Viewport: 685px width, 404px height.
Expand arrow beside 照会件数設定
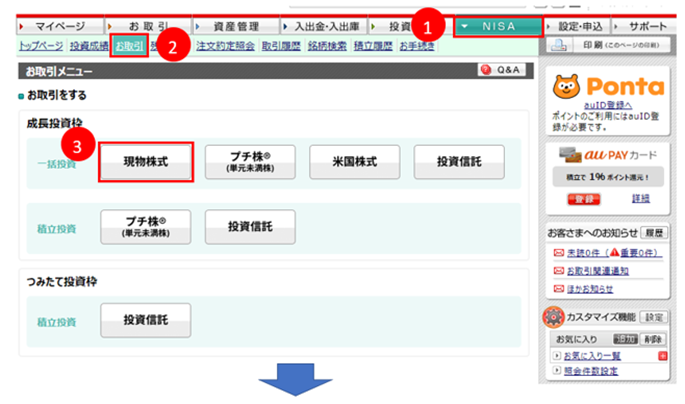[x=557, y=371]
